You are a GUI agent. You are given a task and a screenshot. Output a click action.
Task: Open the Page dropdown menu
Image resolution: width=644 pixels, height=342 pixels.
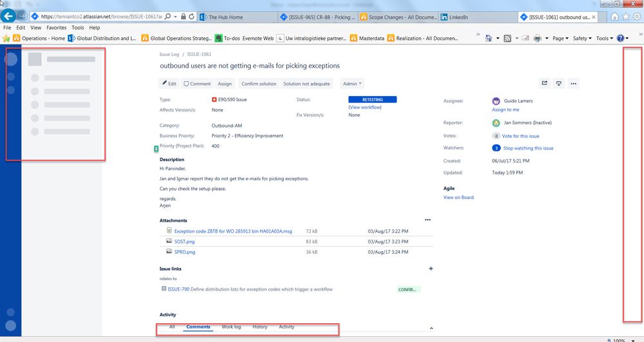point(561,38)
